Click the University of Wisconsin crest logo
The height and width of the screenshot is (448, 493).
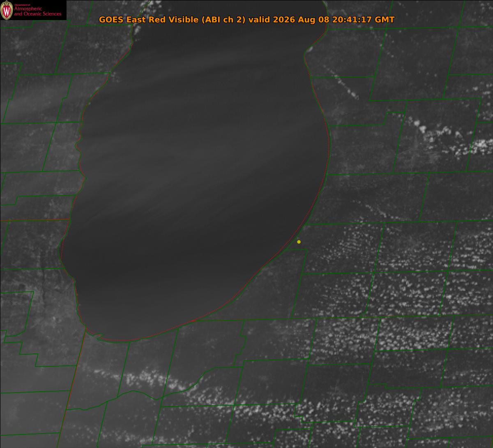click(x=7, y=10)
